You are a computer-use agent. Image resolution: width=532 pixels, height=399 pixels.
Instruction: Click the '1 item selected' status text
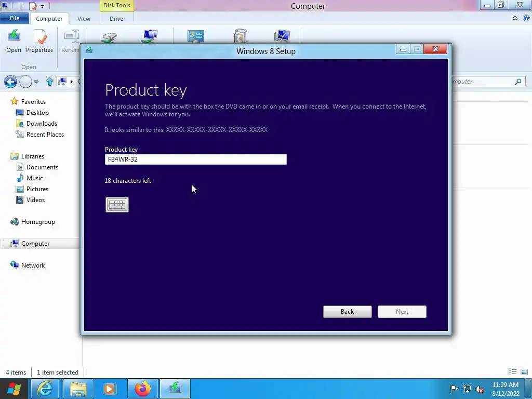pyautogui.click(x=58, y=372)
